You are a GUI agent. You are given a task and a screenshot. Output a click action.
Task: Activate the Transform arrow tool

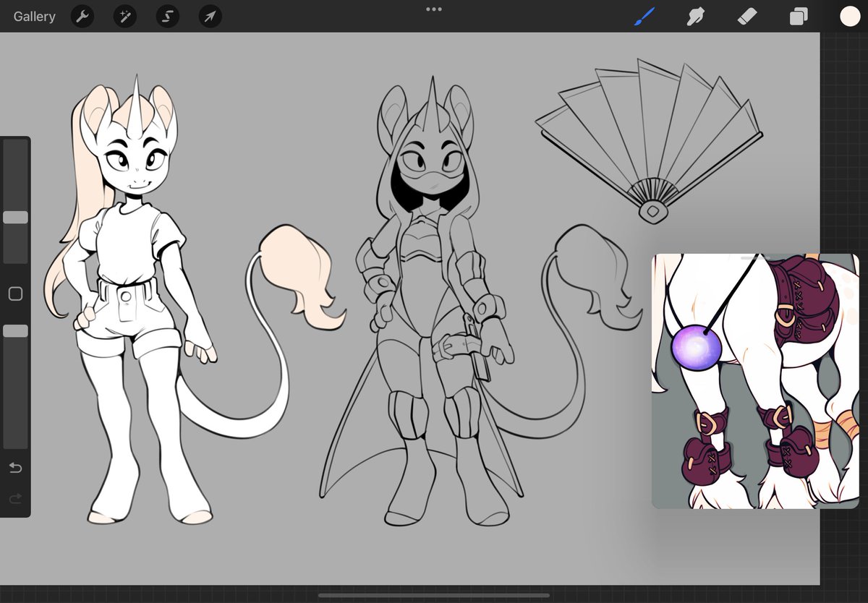click(210, 16)
